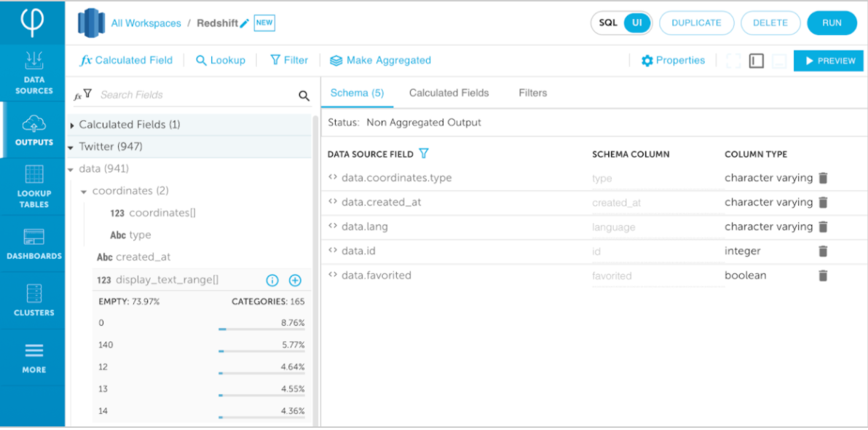868x430 pixels.
Task: Collapse the Twitter (947) tree node
Action: click(x=71, y=147)
